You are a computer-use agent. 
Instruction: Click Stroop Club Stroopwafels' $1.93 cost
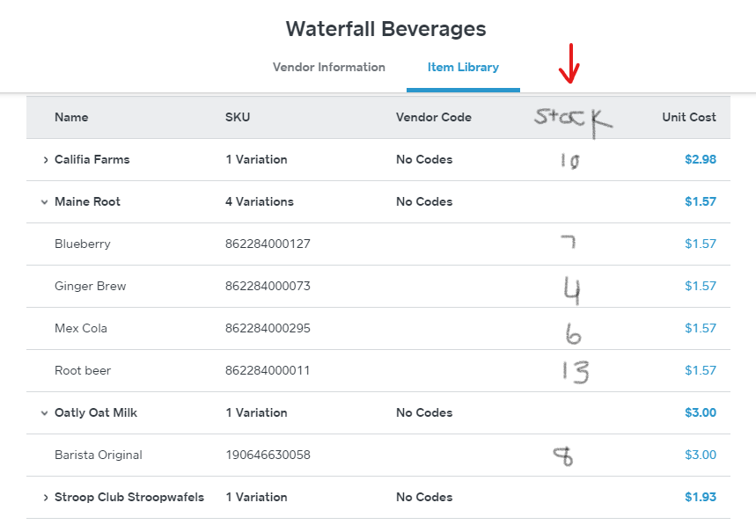coord(700,498)
